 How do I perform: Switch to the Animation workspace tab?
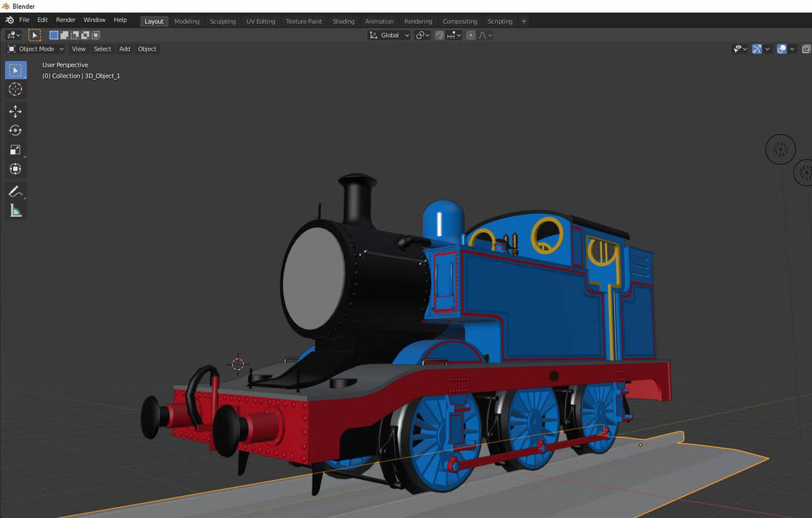coord(379,21)
